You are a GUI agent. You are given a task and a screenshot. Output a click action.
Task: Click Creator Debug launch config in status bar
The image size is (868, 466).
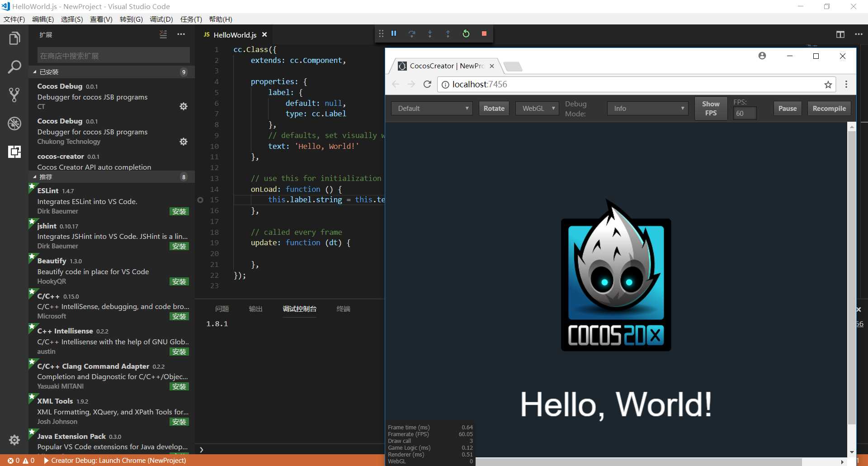[115, 461]
